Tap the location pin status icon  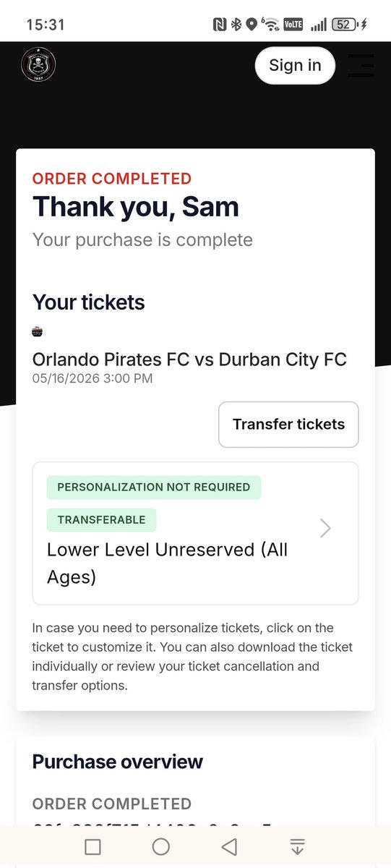click(252, 25)
